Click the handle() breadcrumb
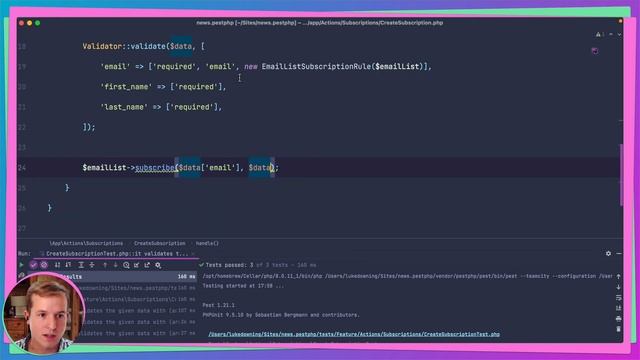 pos(207,243)
